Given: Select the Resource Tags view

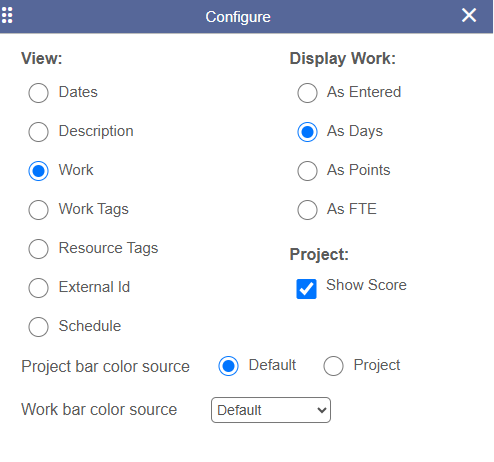Looking at the screenshot, I should [38, 249].
